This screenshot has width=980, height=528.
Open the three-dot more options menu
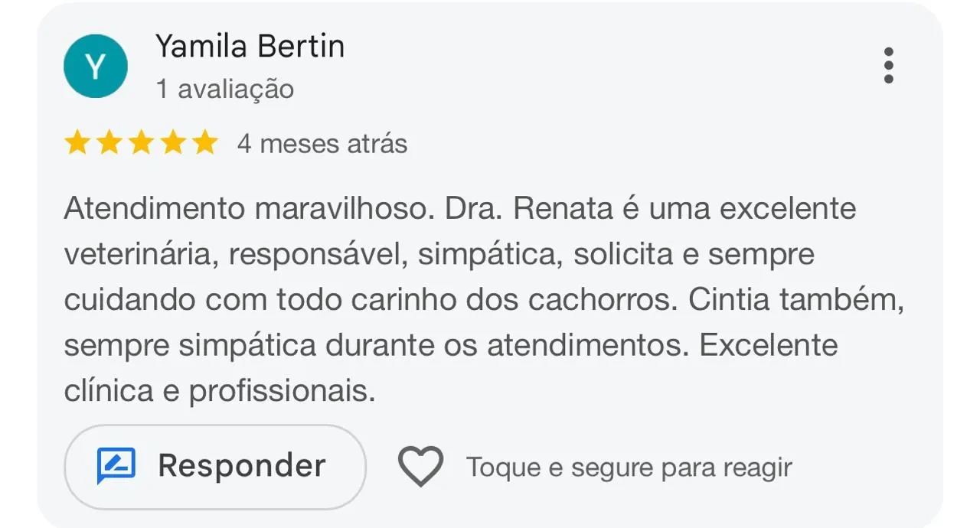point(888,65)
